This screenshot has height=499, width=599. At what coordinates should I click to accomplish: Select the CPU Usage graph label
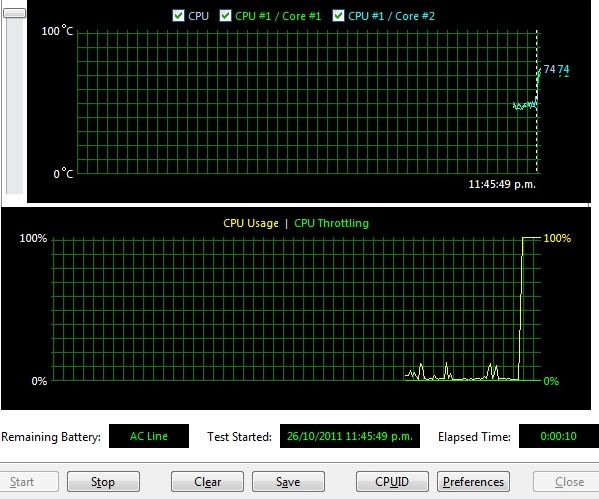[251, 223]
